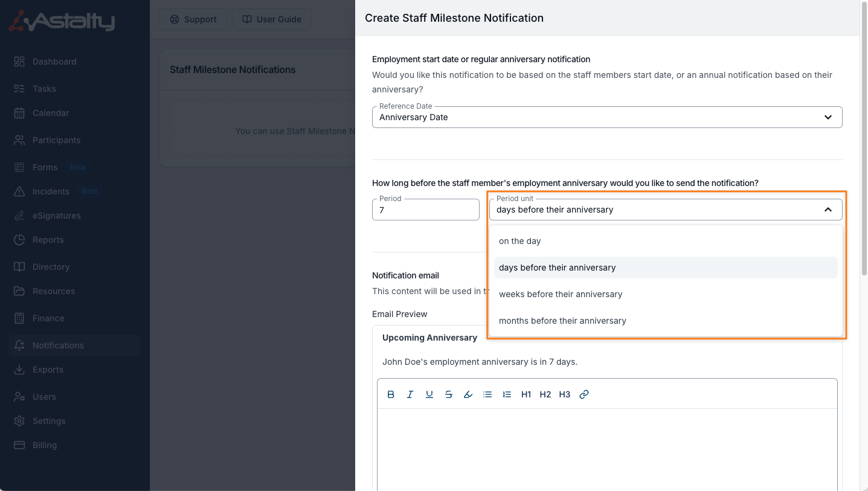
Task: Insert a bulleted list
Action: (x=487, y=394)
